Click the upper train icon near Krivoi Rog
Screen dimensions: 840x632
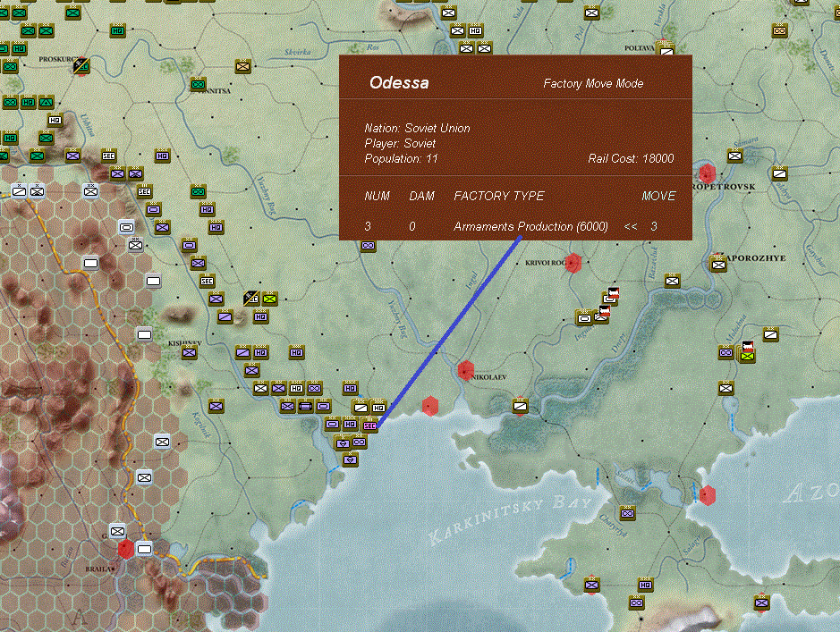[x=614, y=292]
